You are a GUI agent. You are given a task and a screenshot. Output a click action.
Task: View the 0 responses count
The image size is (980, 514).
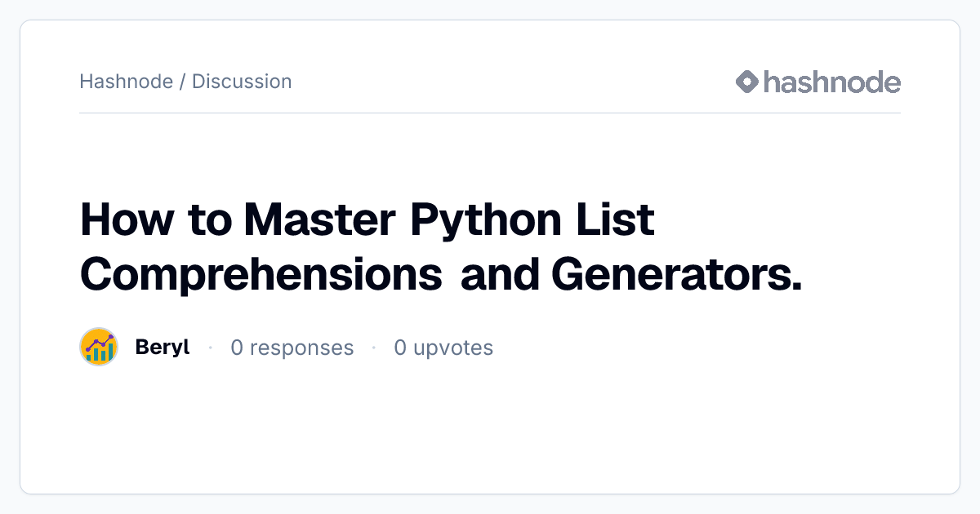292,348
